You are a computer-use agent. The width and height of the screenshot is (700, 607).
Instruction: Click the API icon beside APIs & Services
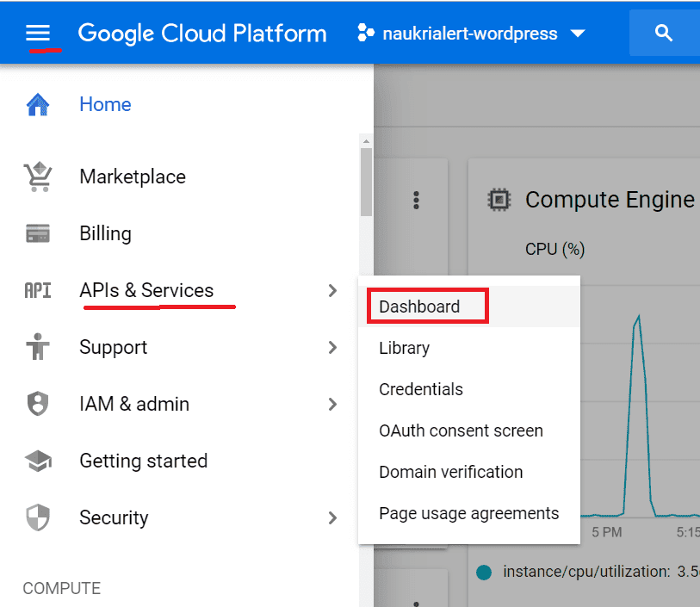[38, 291]
